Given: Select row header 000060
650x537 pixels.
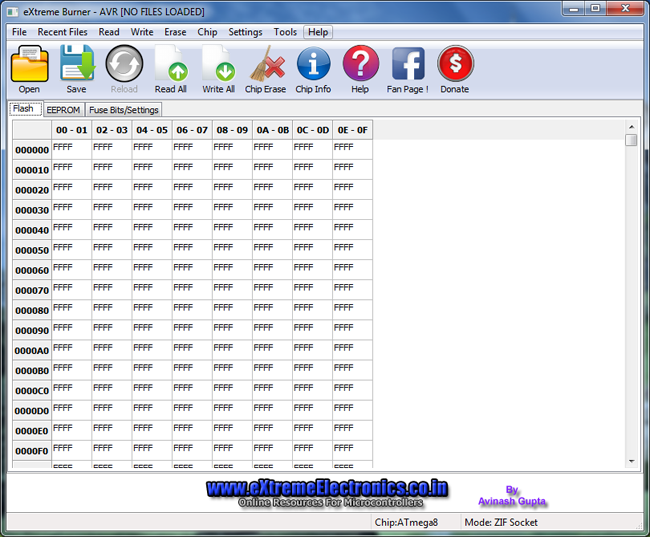Looking at the screenshot, I should click(x=32, y=270).
